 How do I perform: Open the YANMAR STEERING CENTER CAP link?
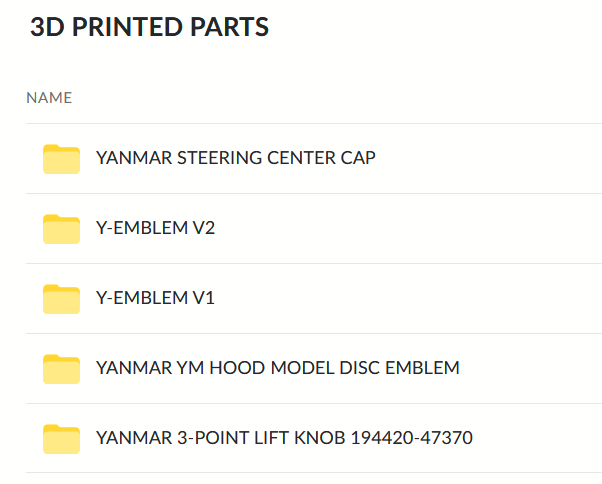(235, 158)
